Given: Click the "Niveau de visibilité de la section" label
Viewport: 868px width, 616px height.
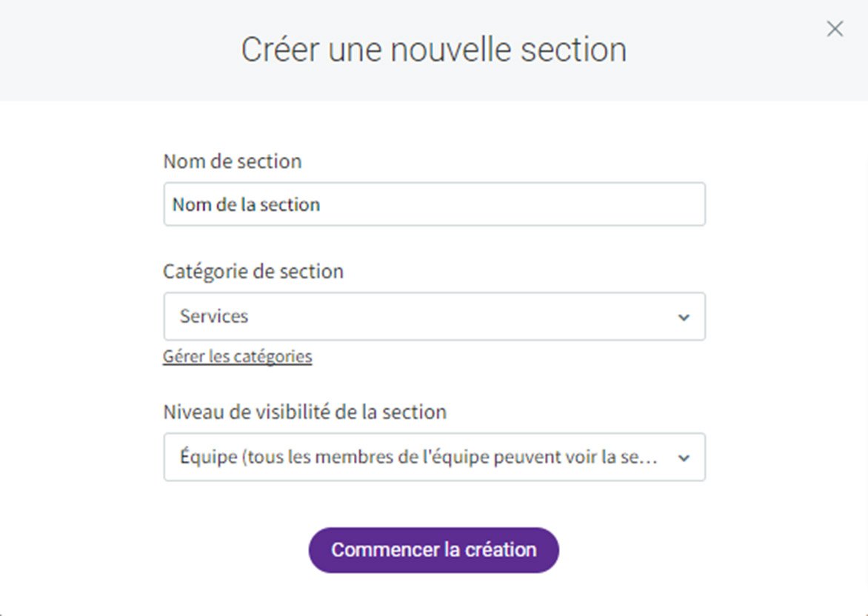Looking at the screenshot, I should pyautogui.click(x=304, y=412).
